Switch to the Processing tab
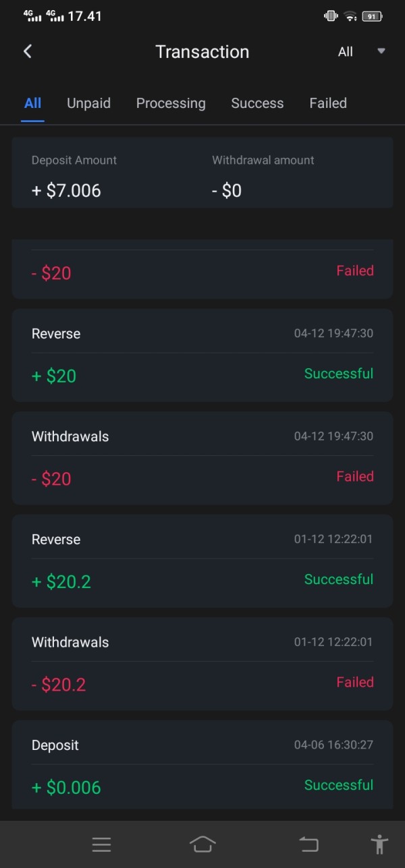 pyautogui.click(x=171, y=103)
